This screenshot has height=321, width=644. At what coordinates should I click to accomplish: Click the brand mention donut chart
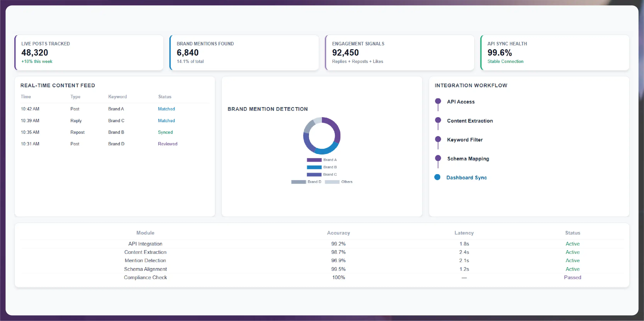[x=322, y=136]
